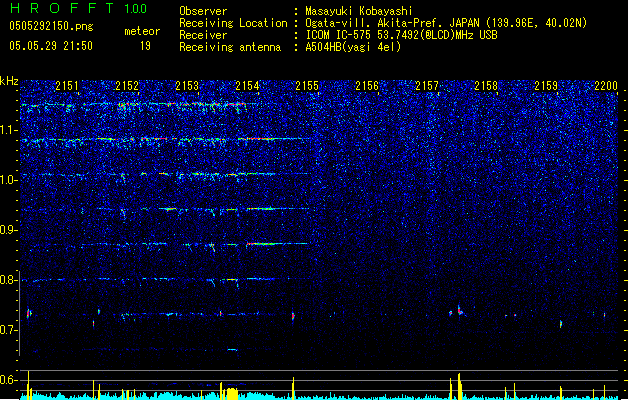Click the 2154 time marker
Viewport: 629px width, 400px height.
click(x=247, y=86)
